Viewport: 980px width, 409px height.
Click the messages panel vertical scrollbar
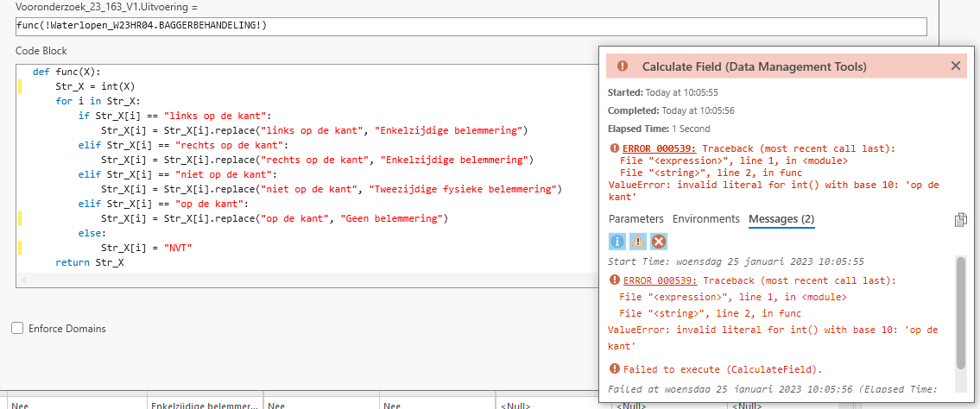coord(960,312)
